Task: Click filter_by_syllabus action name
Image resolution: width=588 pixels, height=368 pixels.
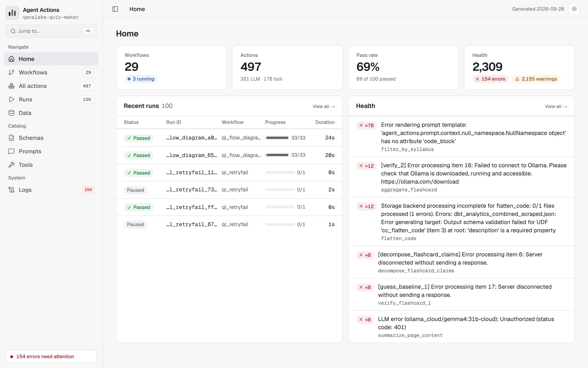Action: 407,149
